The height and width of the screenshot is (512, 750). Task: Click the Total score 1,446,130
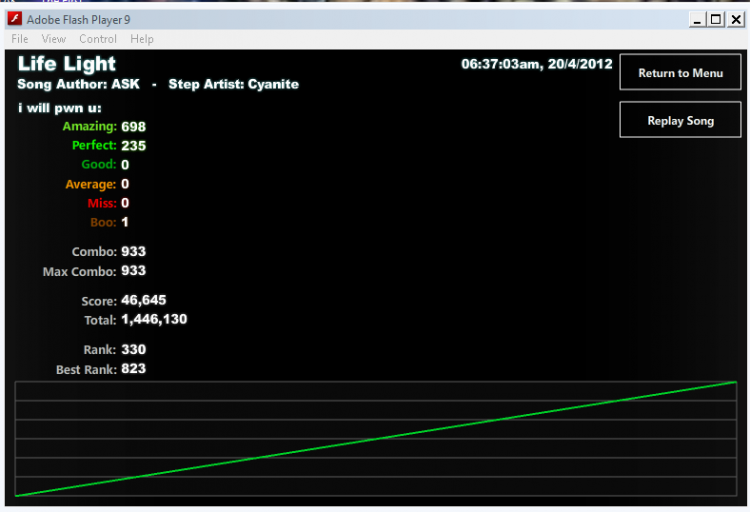pyautogui.click(x=154, y=319)
